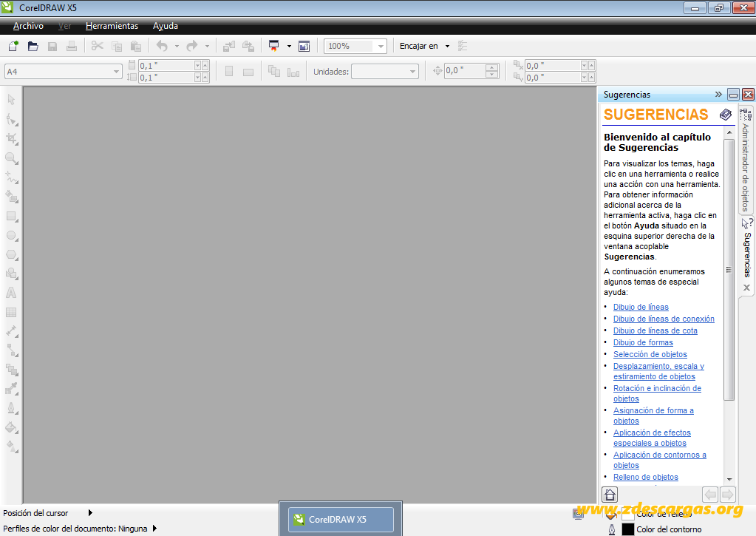The image size is (756, 536).
Task: Open the application launcher icon
Action: point(274,47)
